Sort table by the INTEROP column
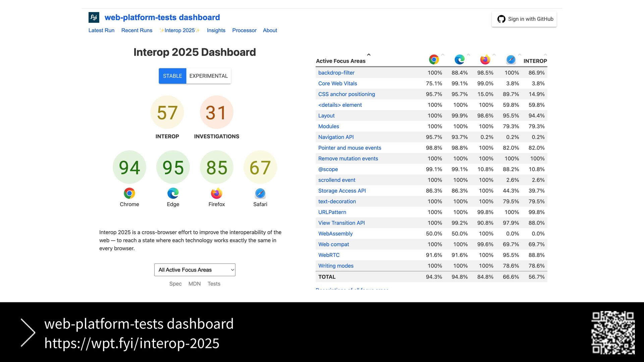This screenshot has width=644, height=362. coord(535,61)
